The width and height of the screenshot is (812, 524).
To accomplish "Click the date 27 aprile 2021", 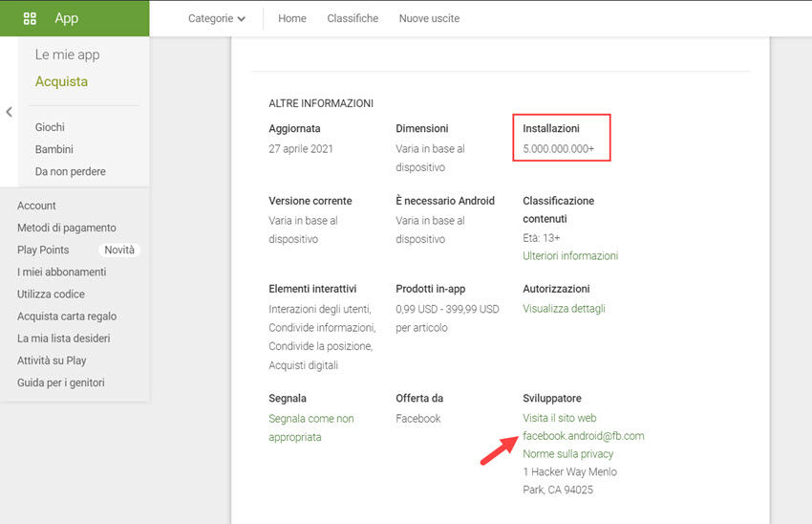I will pos(301,149).
